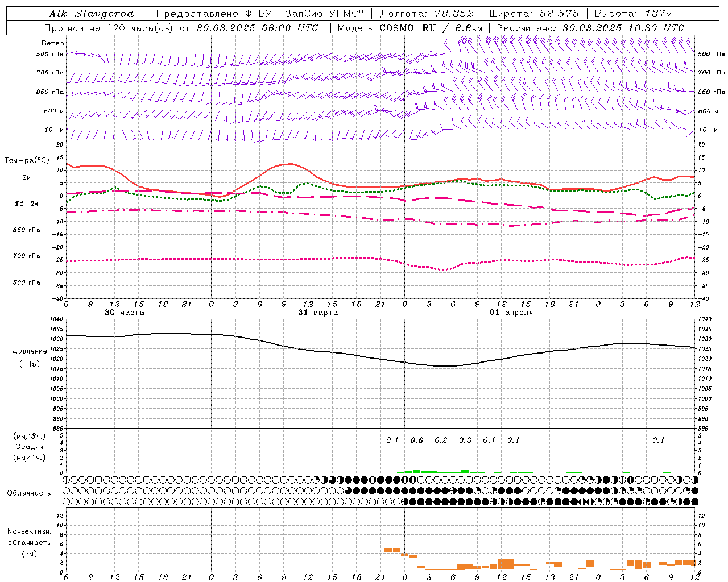Click the date label '01 апреля'
The height and width of the screenshot is (582, 728).
click(x=511, y=313)
